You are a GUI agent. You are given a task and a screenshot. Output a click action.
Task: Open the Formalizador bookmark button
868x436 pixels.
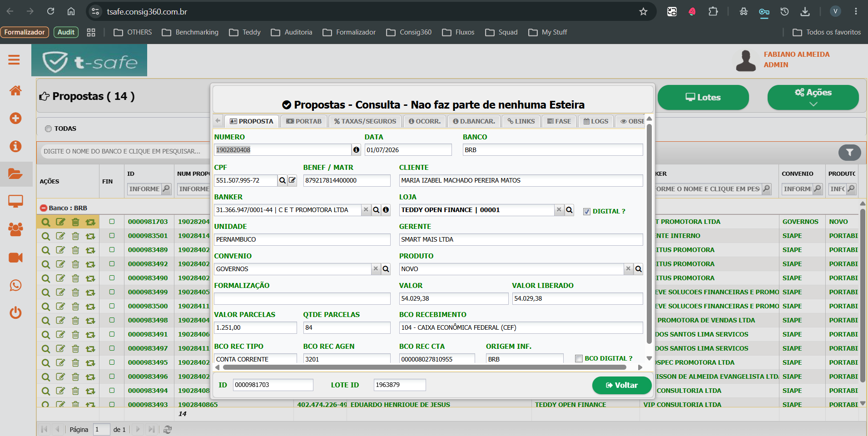point(25,32)
